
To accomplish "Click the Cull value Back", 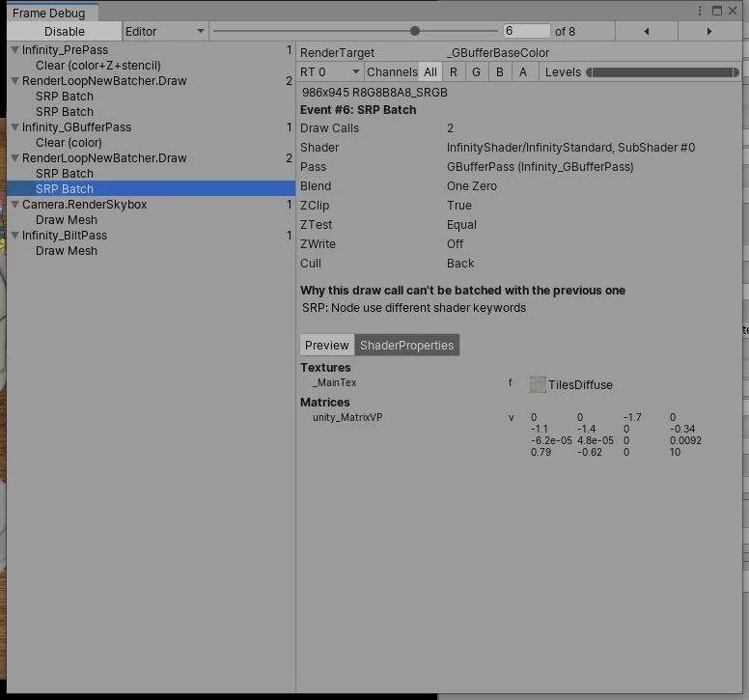I will 460,264.
